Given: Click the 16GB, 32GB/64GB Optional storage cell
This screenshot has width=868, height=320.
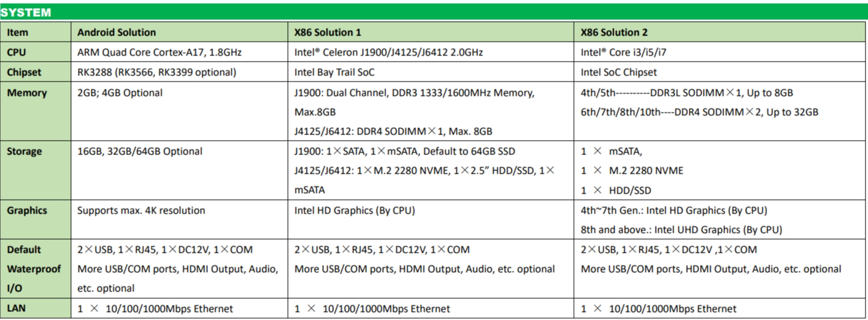Looking at the screenshot, I should click(x=140, y=151).
